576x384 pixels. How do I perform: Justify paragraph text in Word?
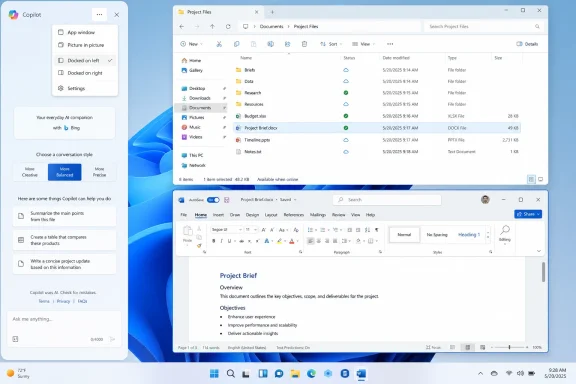point(335,241)
